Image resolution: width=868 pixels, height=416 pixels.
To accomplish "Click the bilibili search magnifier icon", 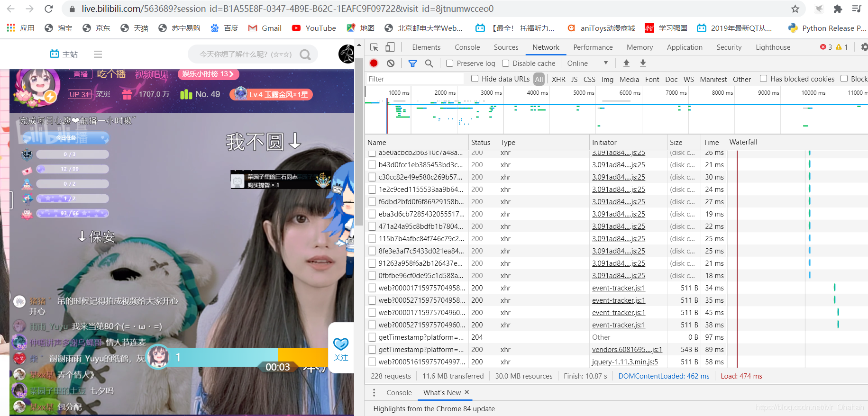I will 305,54.
